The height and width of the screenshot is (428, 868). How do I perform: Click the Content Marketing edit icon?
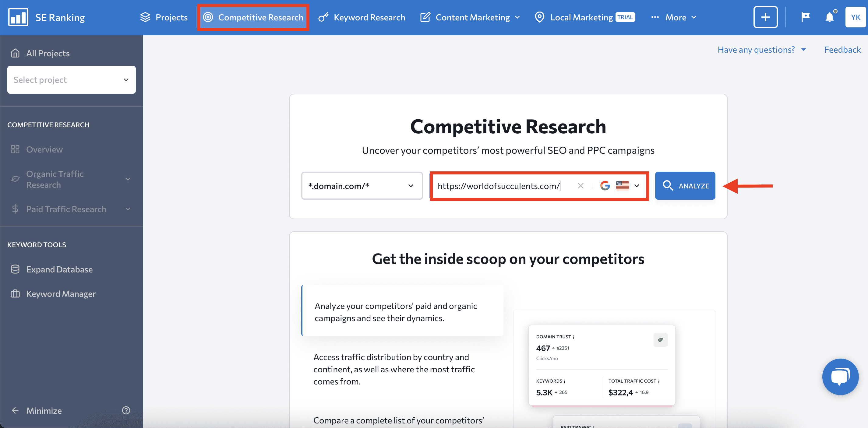coord(425,17)
